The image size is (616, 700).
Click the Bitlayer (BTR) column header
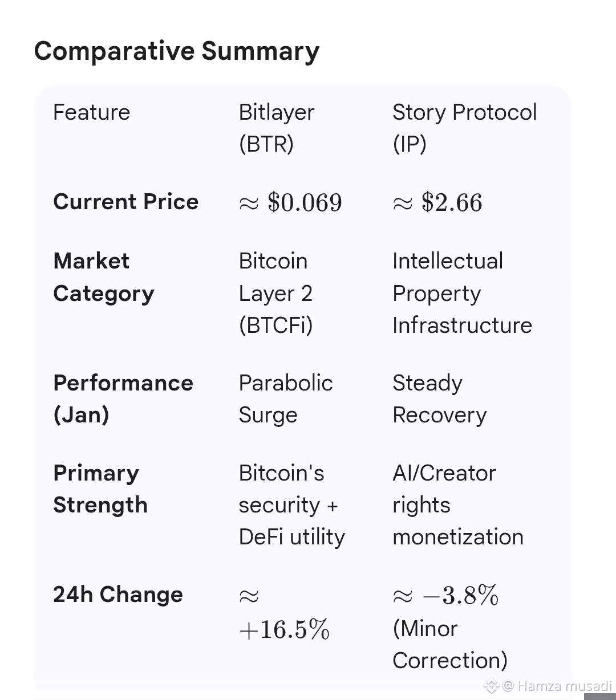pyautogui.click(x=276, y=128)
